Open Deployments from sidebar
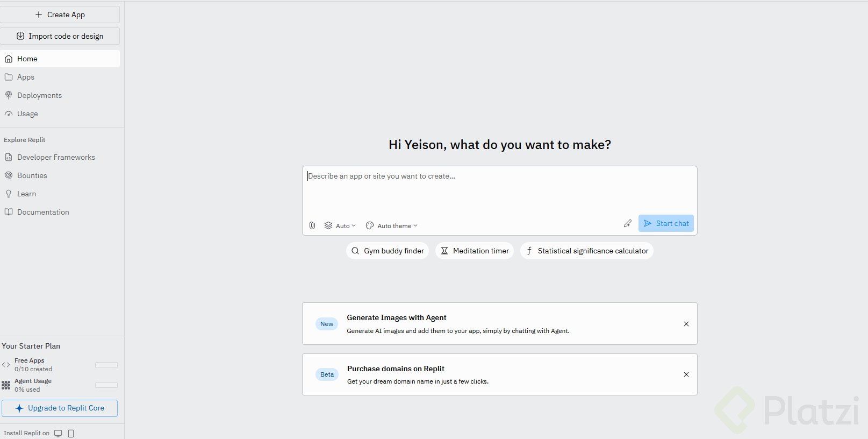Image resolution: width=868 pixels, height=439 pixels. pyautogui.click(x=39, y=95)
